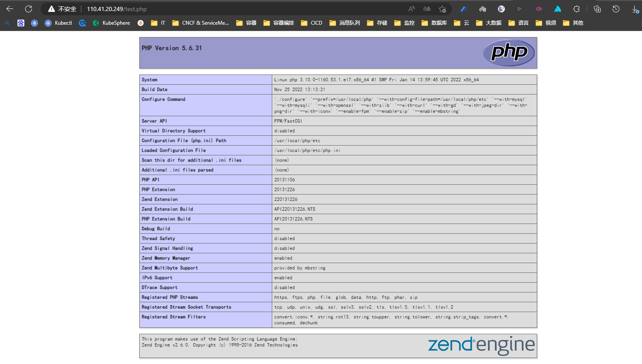Image resolution: width=642 pixels, height=364 pixels.
Task: Click the Thread Safety label
Action: pos(158,238)
